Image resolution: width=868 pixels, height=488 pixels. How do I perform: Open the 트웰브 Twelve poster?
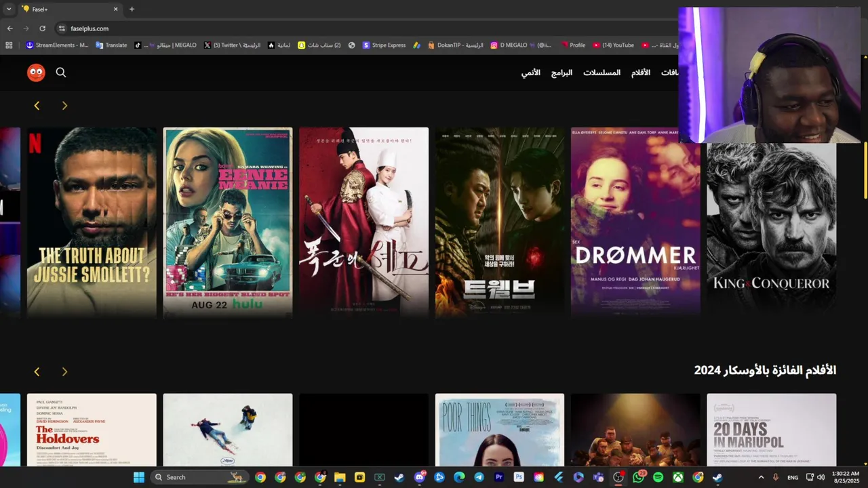point(500,222)
